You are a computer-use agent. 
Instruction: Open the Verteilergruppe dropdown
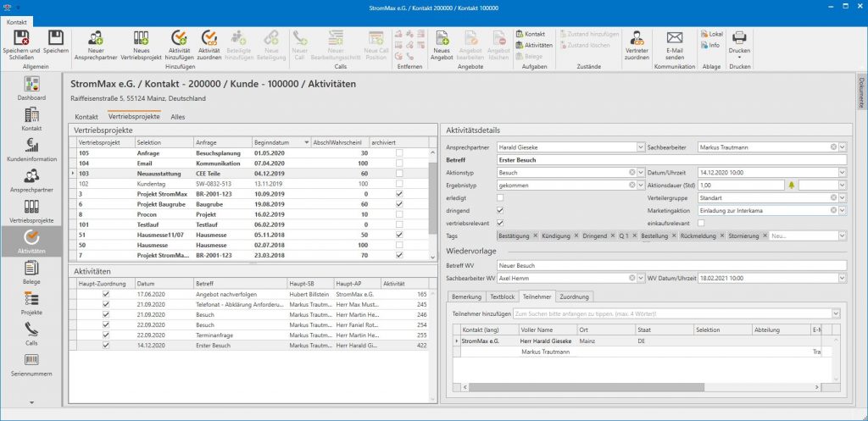[x=842, y=197]
